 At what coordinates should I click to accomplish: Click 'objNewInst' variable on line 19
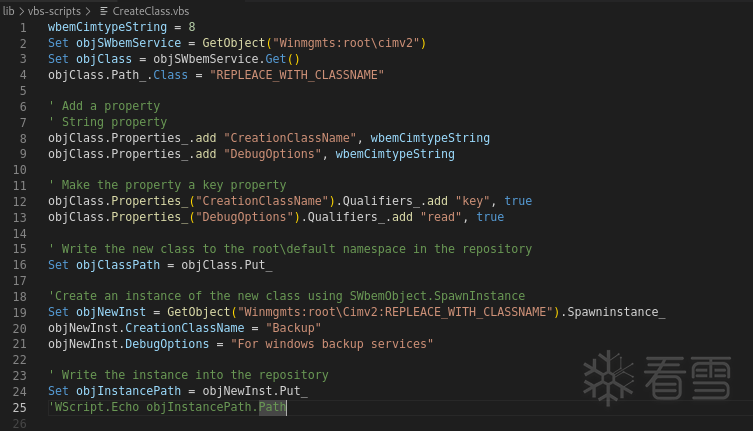[x=111, y=312]
